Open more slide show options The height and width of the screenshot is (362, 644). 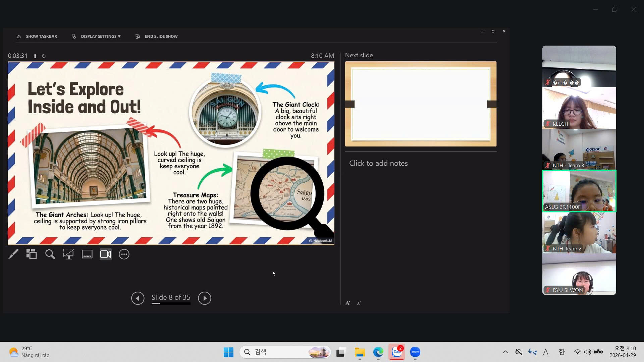pos(124,254)
